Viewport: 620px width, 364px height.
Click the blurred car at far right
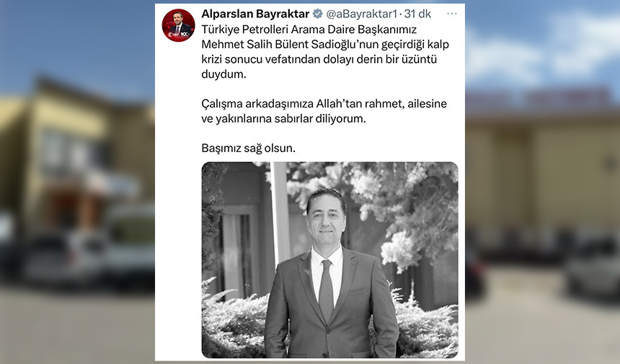(593, 269)
